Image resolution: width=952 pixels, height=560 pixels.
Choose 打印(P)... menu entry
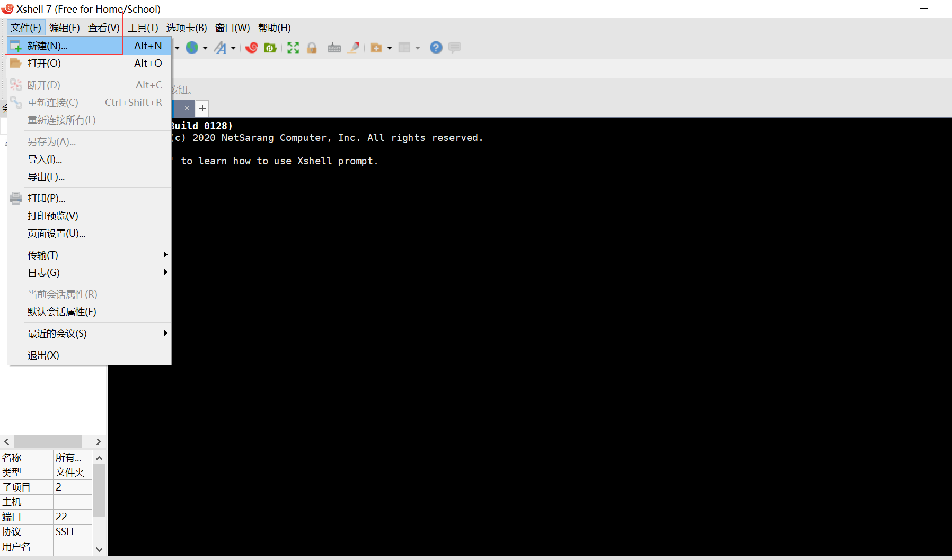[x=89, y=198]
